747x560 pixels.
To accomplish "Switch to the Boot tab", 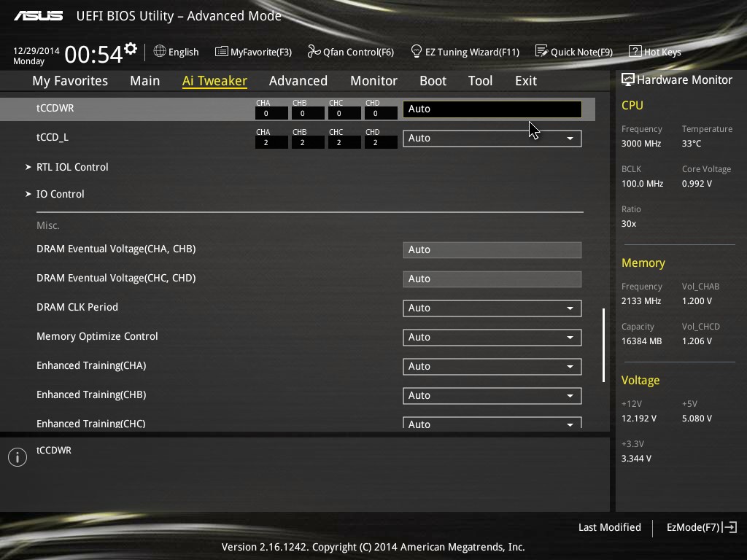I will 433,81.
